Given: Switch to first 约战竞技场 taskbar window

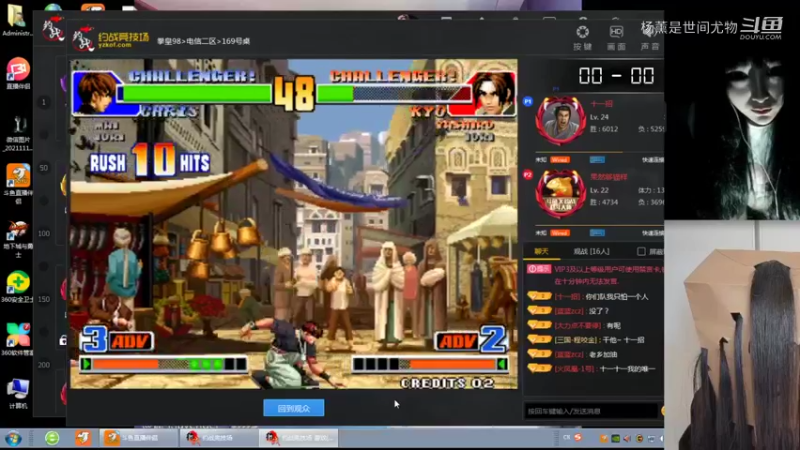Looking at the screenshot, I should (x=218, y=438).
